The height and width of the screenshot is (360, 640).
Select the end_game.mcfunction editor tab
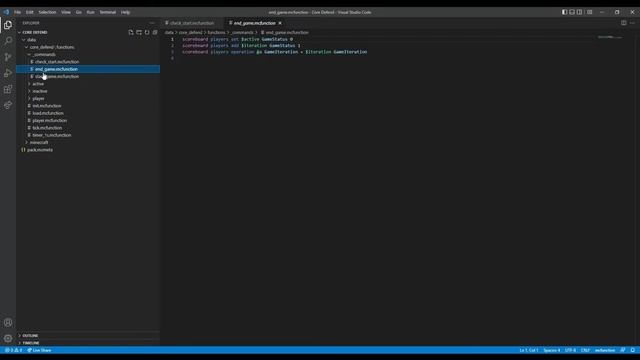point(254,23)
